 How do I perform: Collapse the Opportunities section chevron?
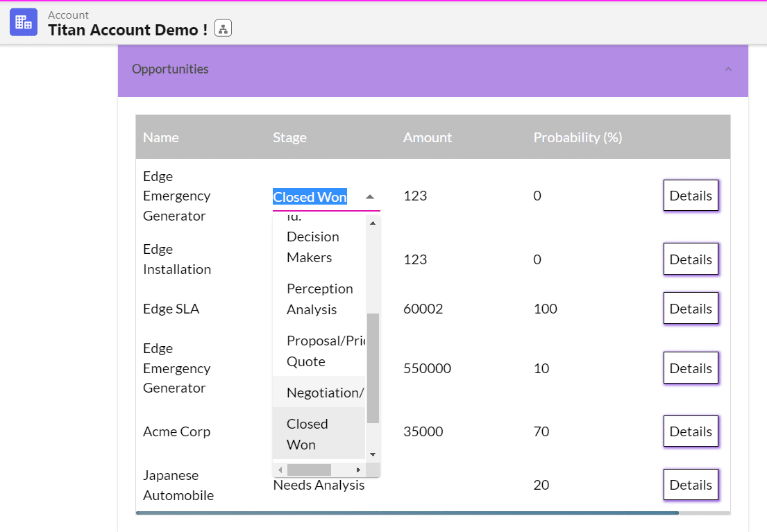tap(727, 69)
